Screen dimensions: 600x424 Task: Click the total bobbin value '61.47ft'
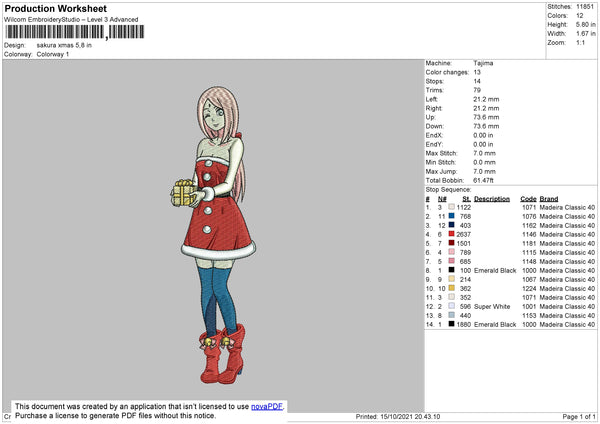(483, 180)
